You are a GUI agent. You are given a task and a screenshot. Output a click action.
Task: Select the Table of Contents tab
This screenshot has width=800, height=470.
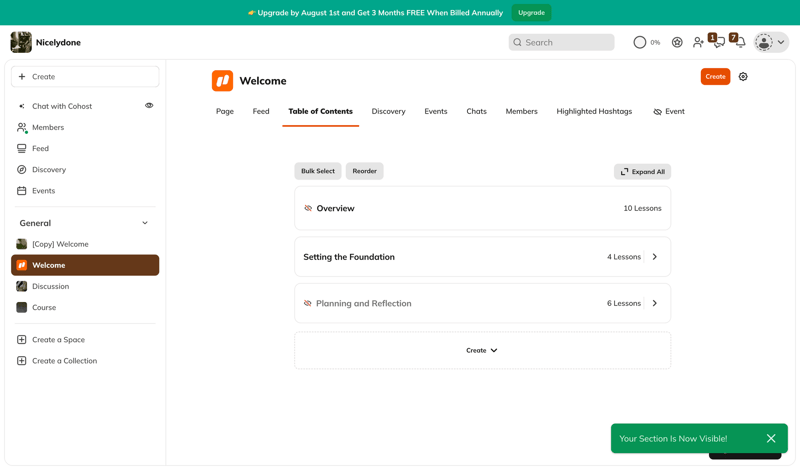point(320,111)
